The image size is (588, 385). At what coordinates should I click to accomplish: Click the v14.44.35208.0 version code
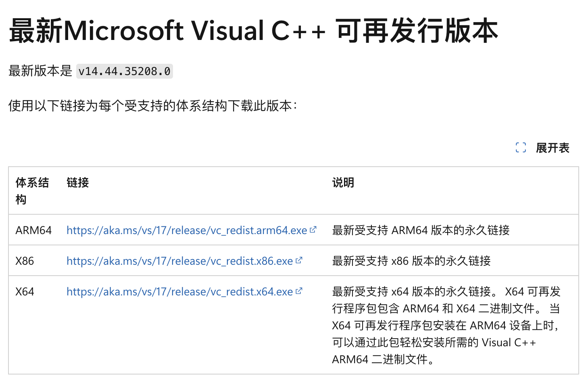124,71
